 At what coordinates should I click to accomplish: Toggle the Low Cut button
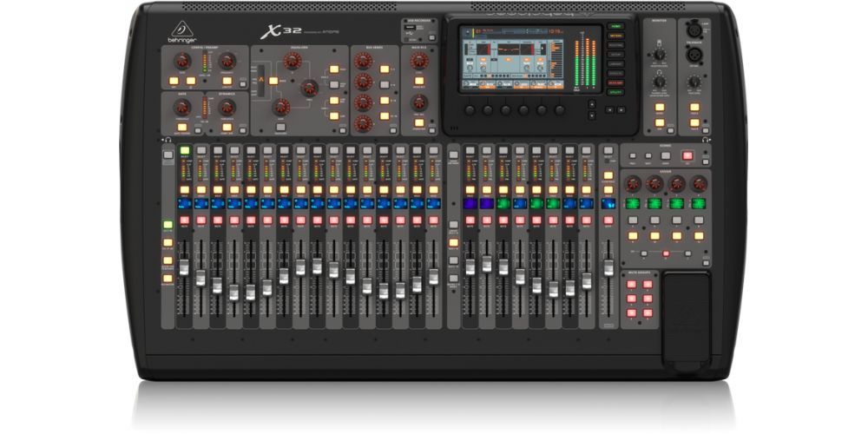227,81
